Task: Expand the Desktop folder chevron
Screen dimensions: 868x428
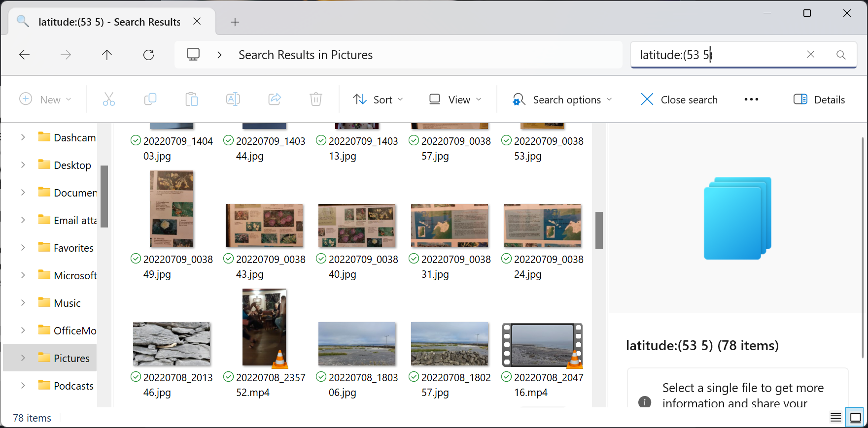Action: pos(23,165)
